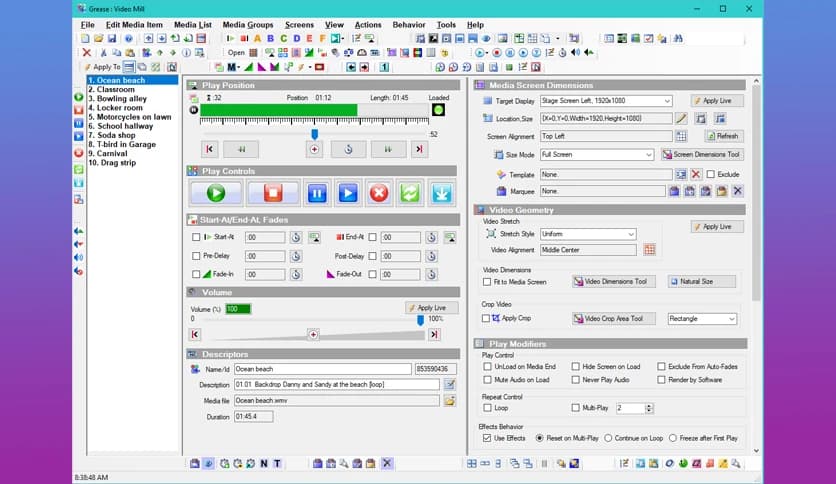
Task: Click the bold M toolbar icon
Action: coord(232,67)
